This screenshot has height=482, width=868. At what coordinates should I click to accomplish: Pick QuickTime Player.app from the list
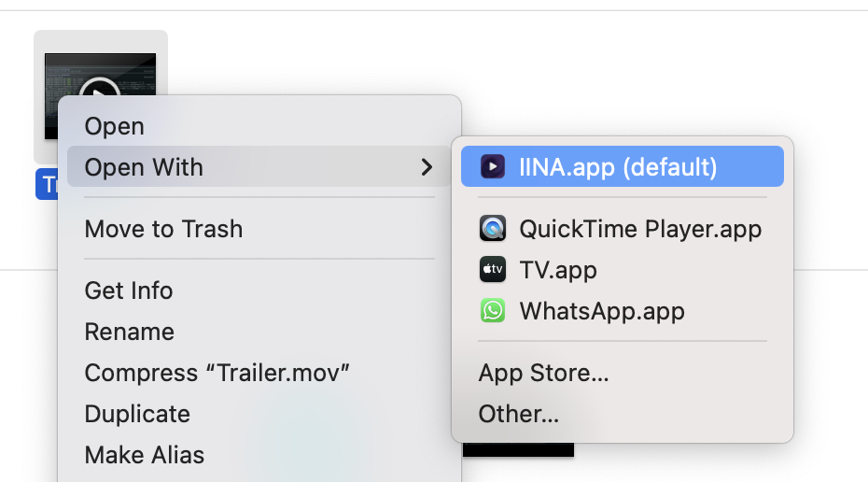(640, 229)
